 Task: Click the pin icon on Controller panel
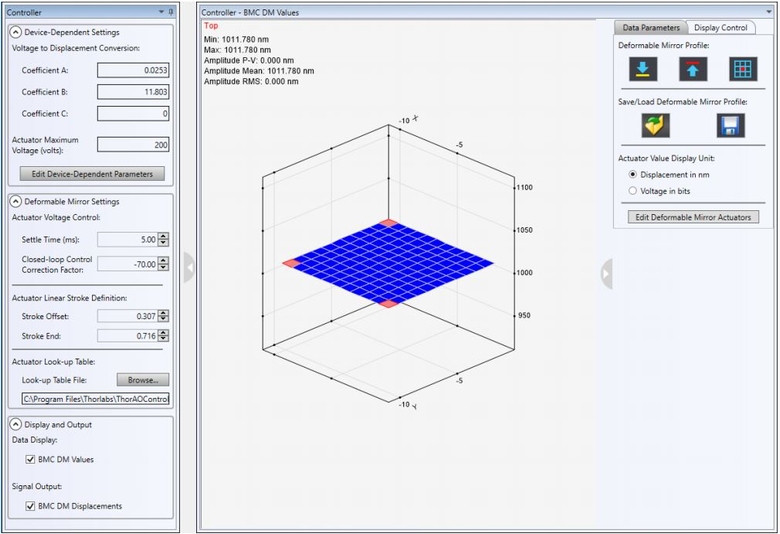[x=171, y=12]
